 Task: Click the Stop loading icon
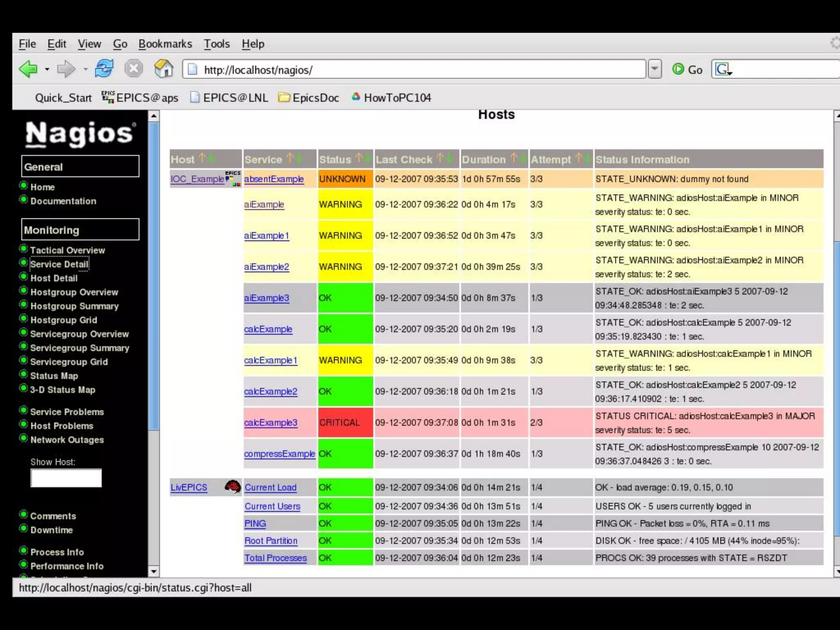tap(134, 68)
